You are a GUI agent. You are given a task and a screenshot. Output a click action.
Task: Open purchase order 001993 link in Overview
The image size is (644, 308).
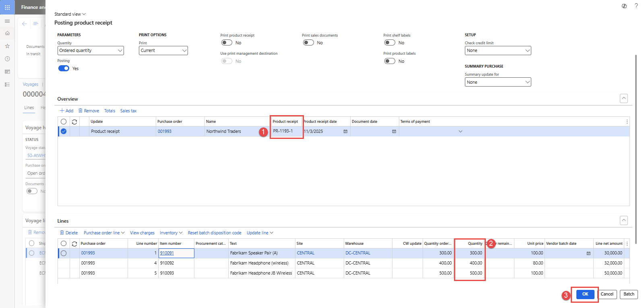165,132
